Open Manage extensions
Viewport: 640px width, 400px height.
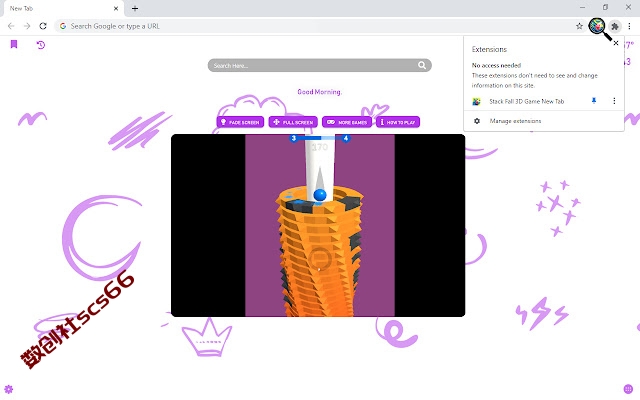point(515,121)
